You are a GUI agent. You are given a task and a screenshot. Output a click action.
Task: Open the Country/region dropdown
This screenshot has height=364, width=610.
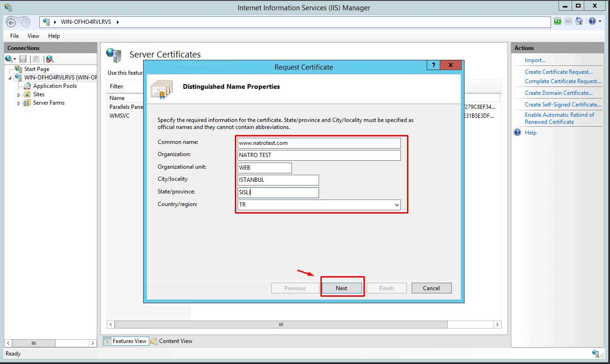point(397,205)
